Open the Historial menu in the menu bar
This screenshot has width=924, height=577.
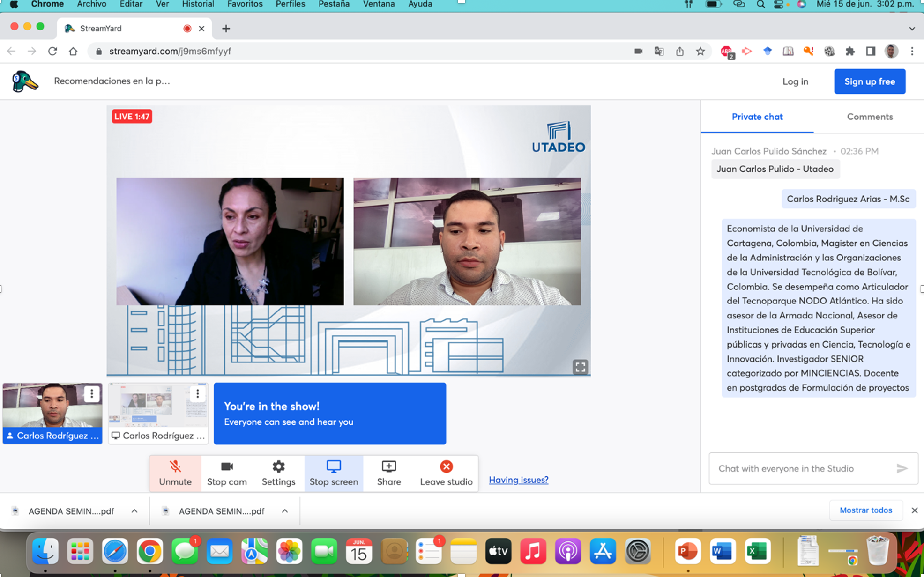coord(198,4)
